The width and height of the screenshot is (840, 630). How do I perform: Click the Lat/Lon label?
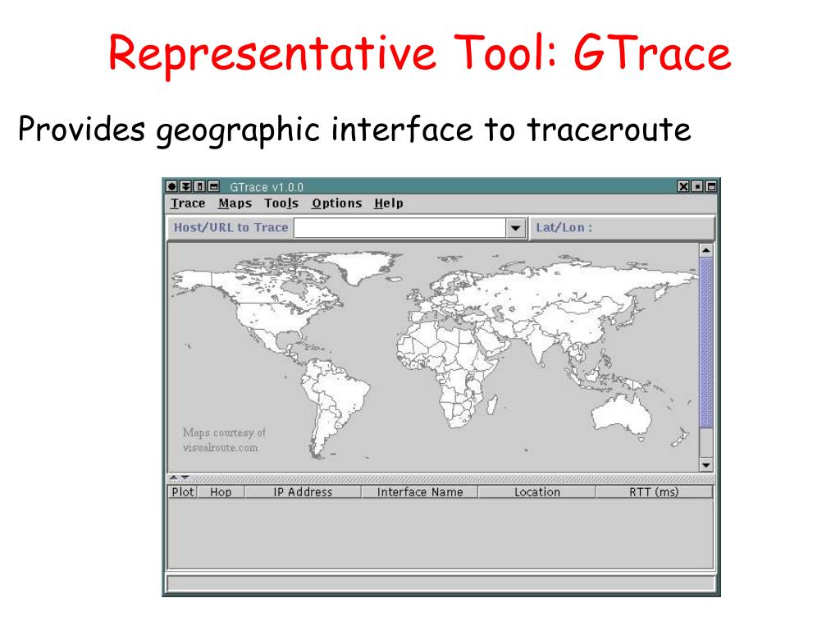pos(564,228)
